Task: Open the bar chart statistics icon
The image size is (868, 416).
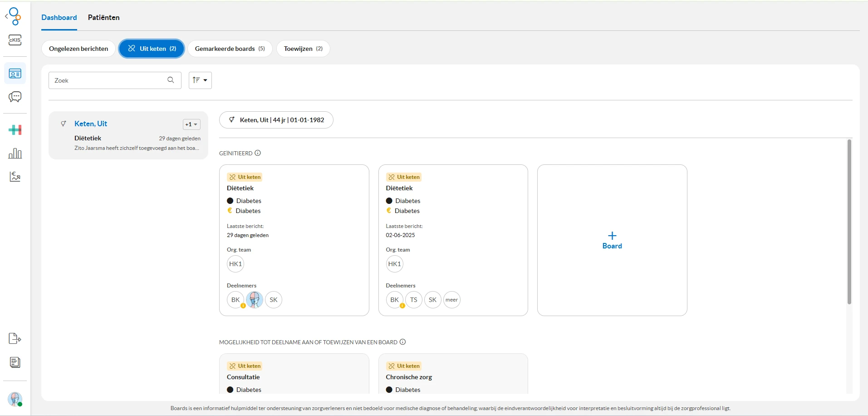Action: (15, 154)
